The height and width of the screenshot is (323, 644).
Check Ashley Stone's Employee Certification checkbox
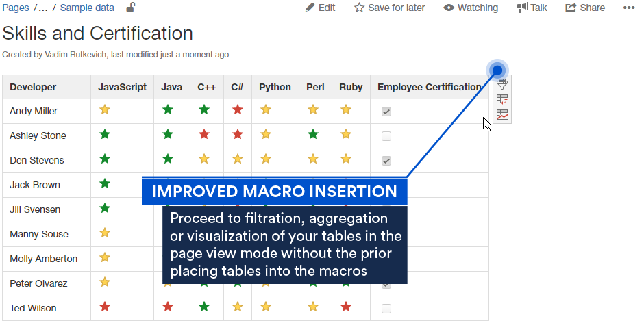pos(386,135)
